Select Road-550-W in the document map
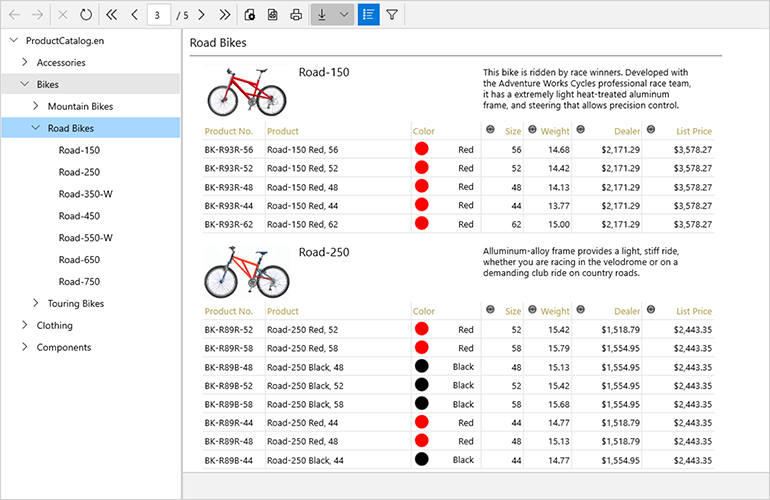This screenshot has height=500, width=770. pos(85,238)
